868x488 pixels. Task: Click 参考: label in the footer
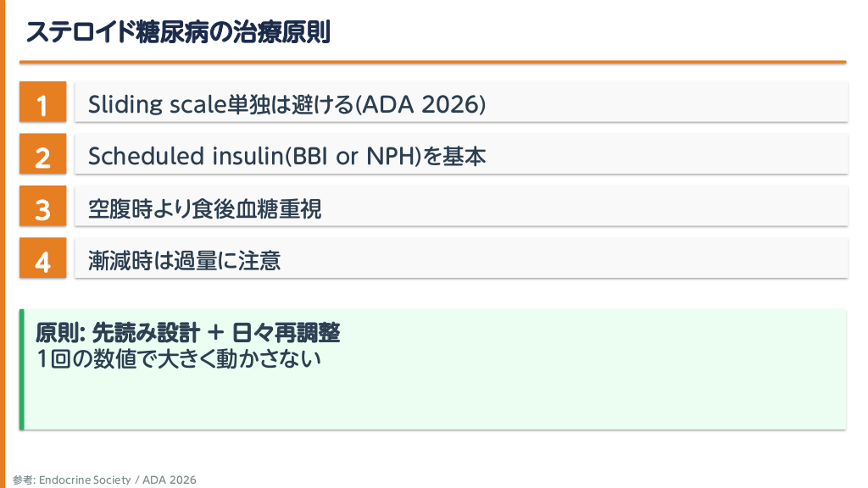click(x=23, y=480)
